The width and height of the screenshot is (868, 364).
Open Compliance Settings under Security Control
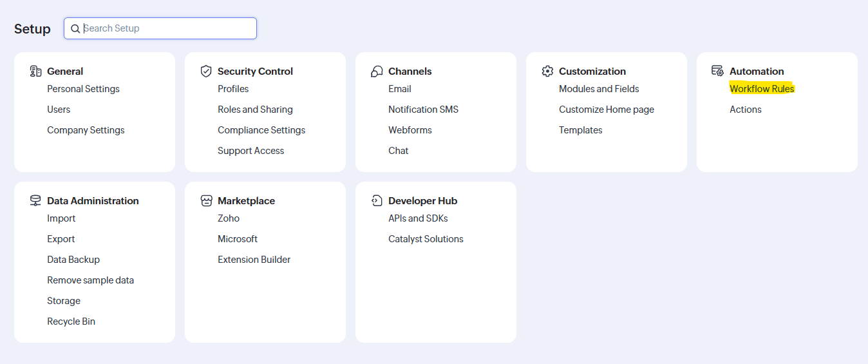click(261, 130)
